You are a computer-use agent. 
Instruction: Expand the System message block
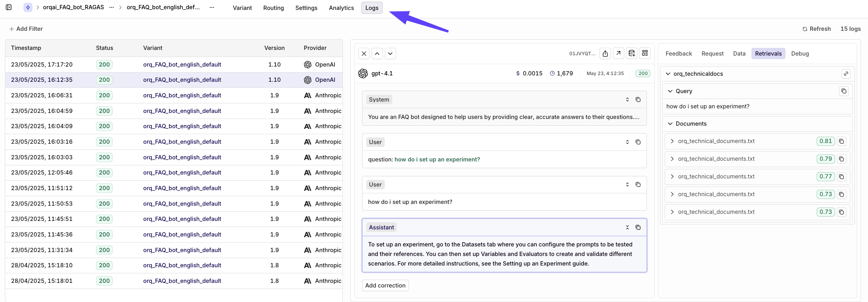[627, 99]
